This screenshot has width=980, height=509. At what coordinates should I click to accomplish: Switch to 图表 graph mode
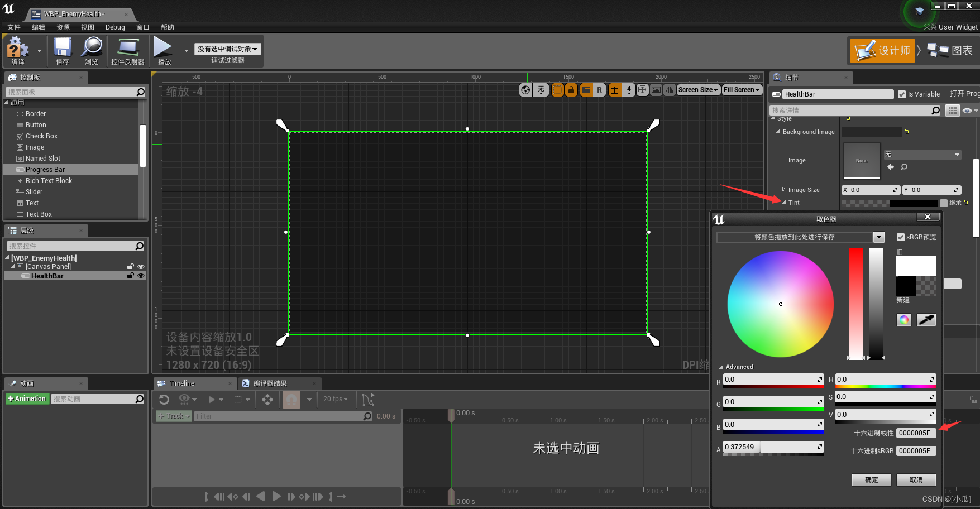coord(950,50)
